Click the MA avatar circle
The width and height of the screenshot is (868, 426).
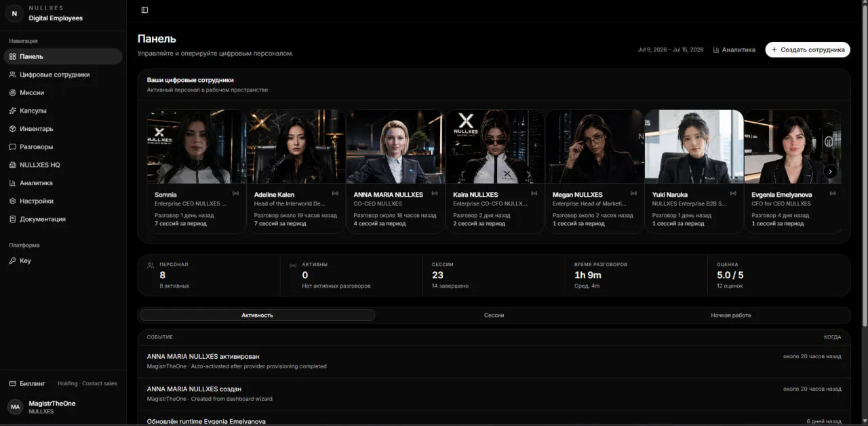(15, 407)
